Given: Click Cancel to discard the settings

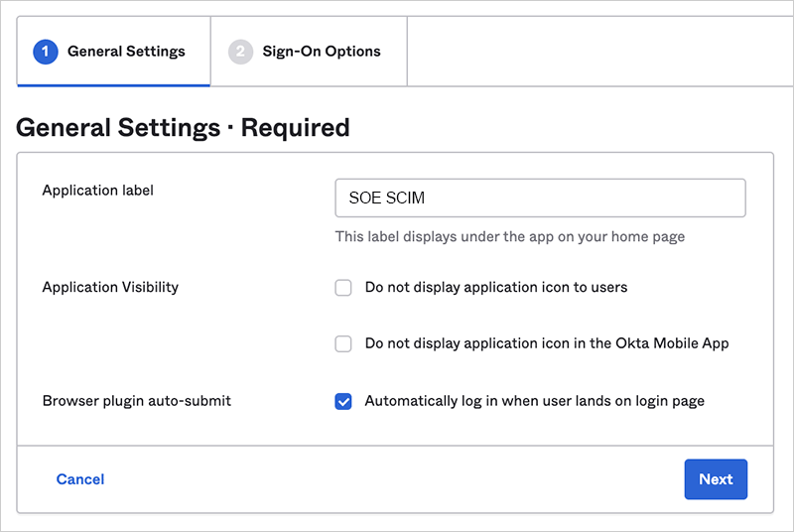Looking at the screenshot, I should (80, 479).
